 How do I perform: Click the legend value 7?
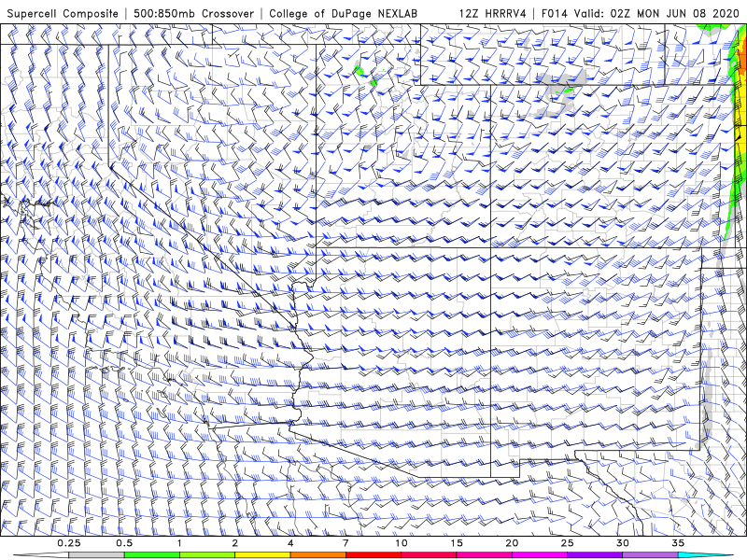345,543
